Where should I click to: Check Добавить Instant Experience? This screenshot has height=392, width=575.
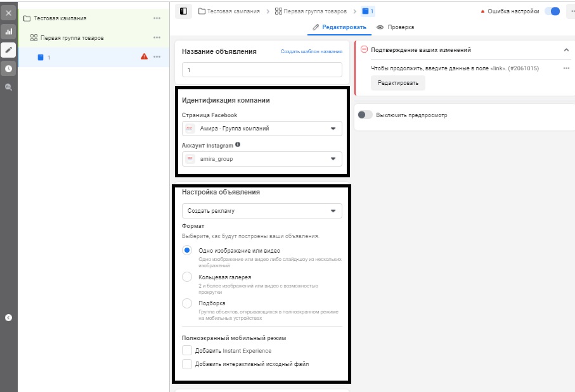[x=187, y=350]
